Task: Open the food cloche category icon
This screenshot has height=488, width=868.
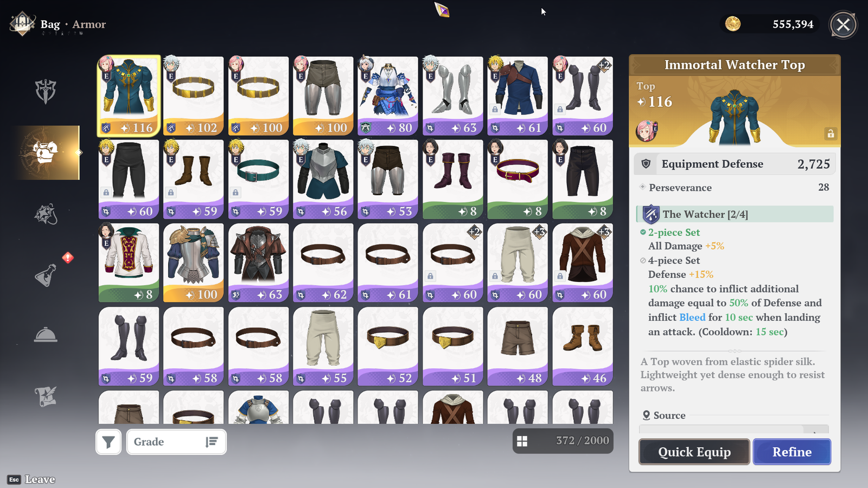Action: (x=46, y=335)
